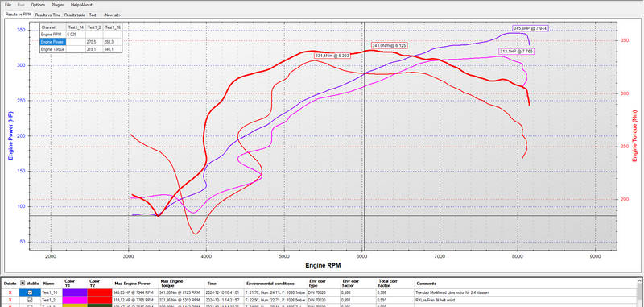Add a tab using <New tab>
Viewport: 644px width, 307px height.
[x=112, y=15]
